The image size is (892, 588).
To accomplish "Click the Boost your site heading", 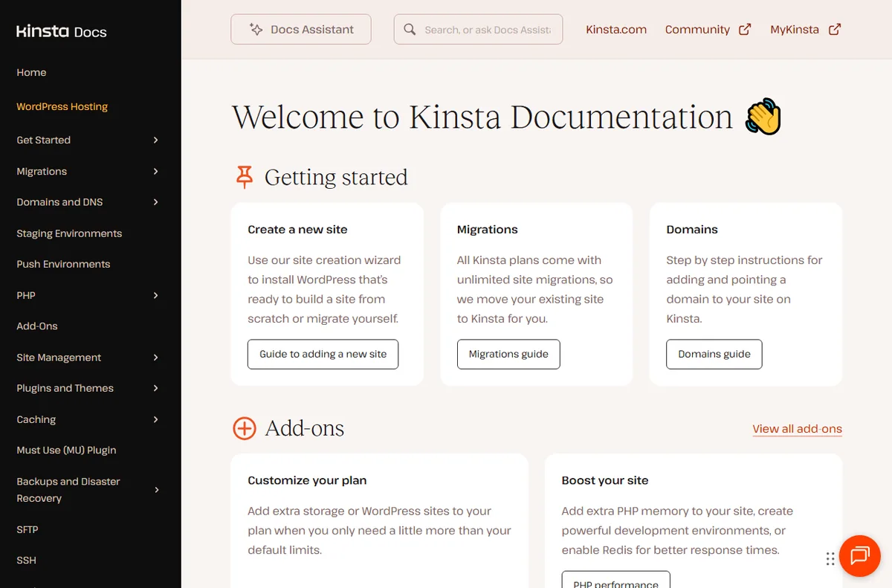I will [605, 481].
